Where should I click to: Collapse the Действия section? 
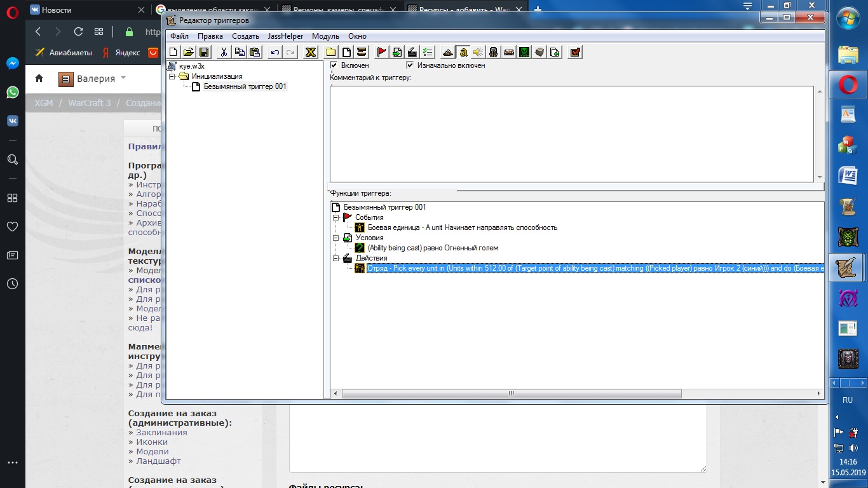(336, 258)
